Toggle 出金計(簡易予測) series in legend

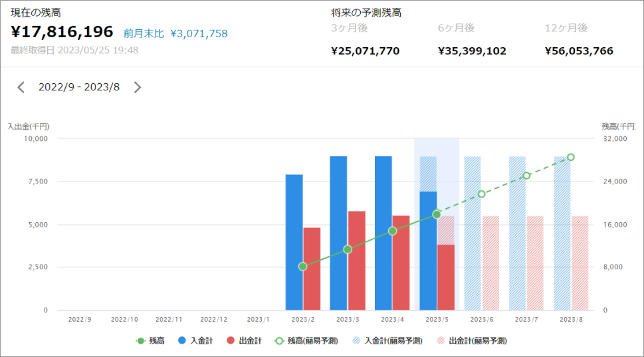coord(472,340)
